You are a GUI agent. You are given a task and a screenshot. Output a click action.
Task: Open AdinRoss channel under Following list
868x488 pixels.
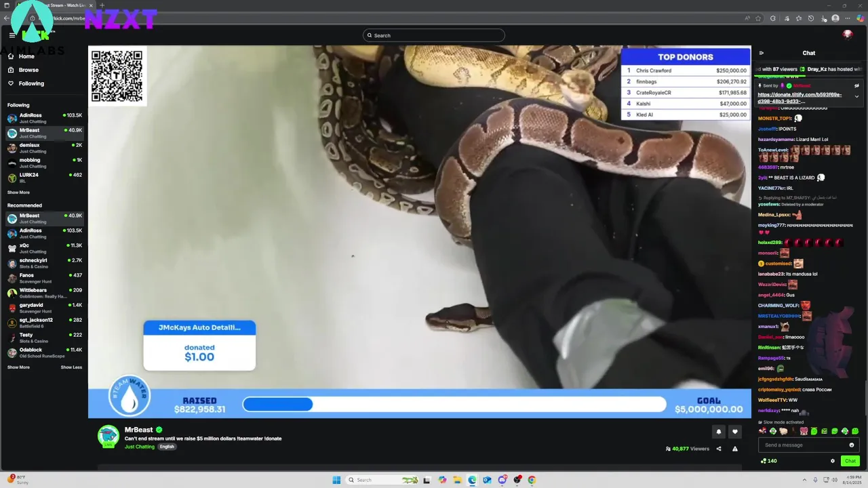(44, 118)
